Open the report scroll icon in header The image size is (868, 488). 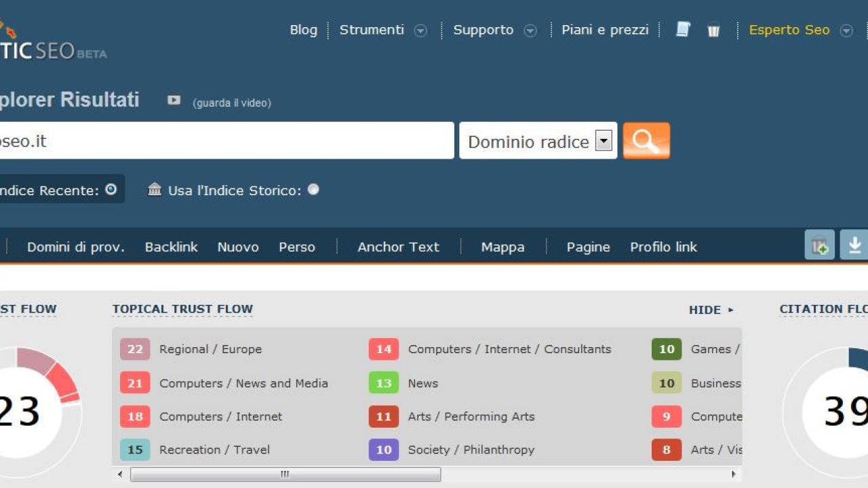click(x=683, y=30)
